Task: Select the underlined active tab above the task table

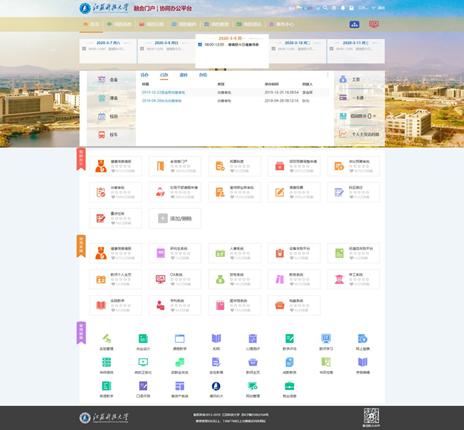Action: coord(164,75)
